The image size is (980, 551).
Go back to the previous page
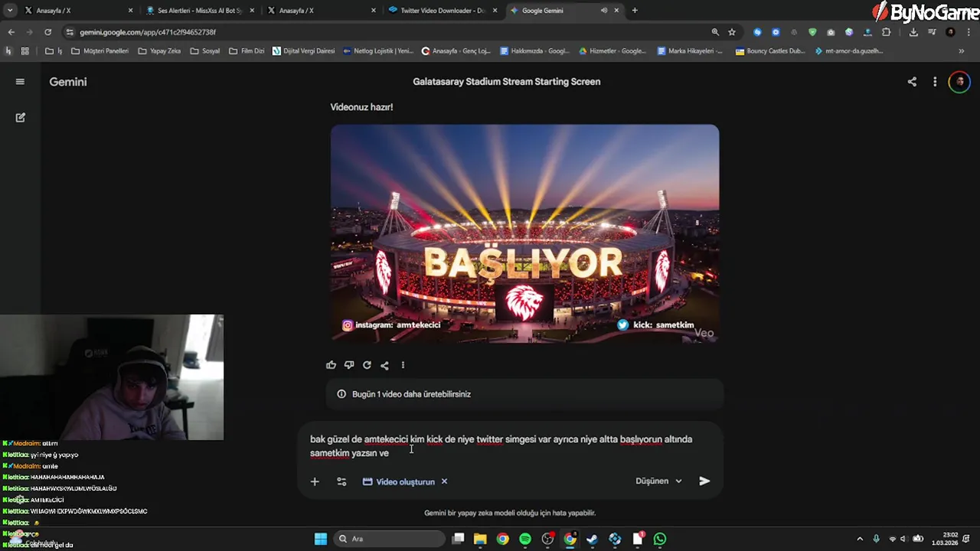point(11,32)
